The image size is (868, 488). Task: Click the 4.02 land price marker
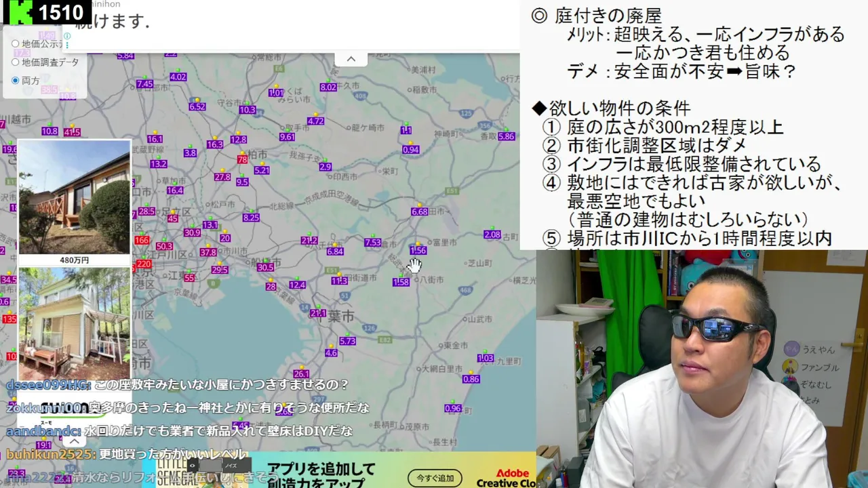click(178, 77)
